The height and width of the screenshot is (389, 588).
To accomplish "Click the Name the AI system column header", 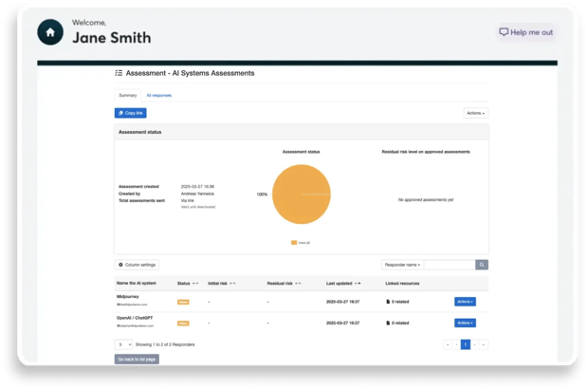I will [137, 284].
